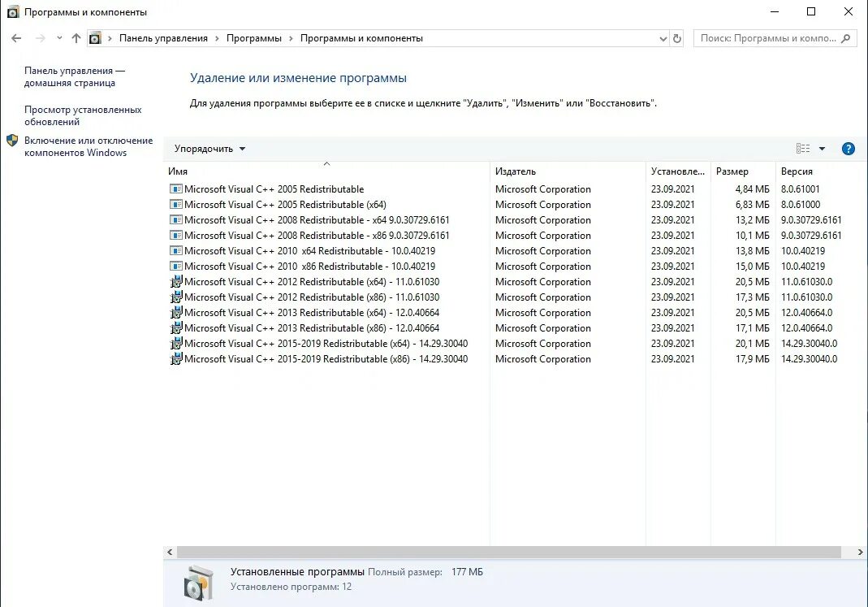The height and width of the screenshot is (607, 868).
Task: Sort by "Версия" column header
Action: click(x=821, y=171)
